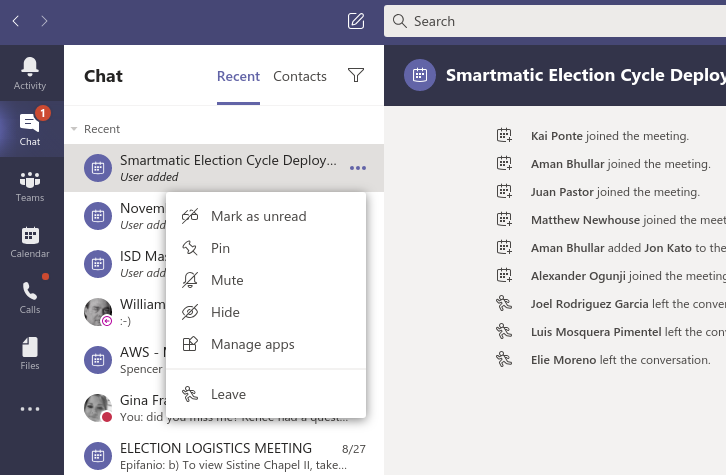Click William's profile picture
Image resolution: width=726 pixels, height=475 pixels.
point(98,312)
